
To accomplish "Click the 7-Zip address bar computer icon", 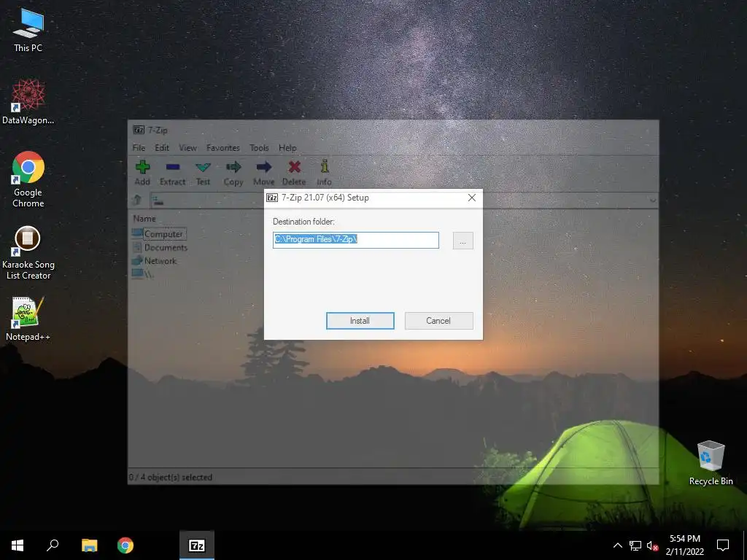I will [x=158, y=201].
